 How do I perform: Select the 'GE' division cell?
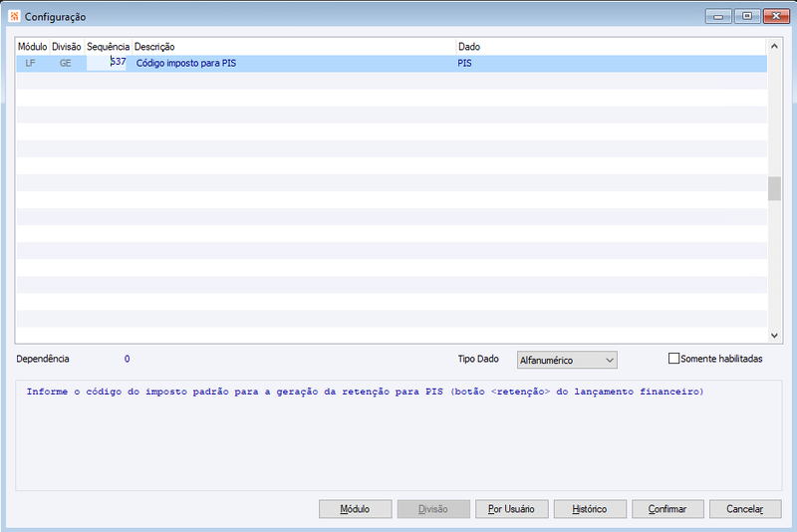pos(66,63)
